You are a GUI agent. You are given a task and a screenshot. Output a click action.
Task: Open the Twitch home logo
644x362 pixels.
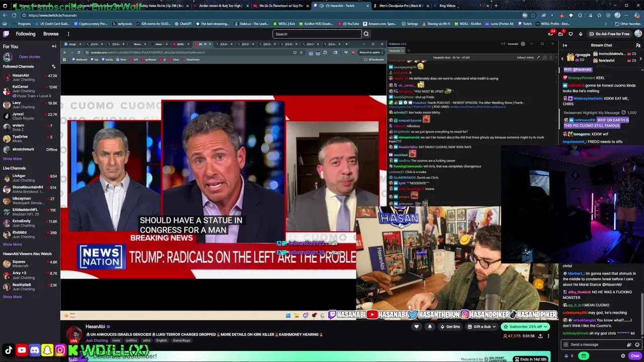[x=6, y=34]
